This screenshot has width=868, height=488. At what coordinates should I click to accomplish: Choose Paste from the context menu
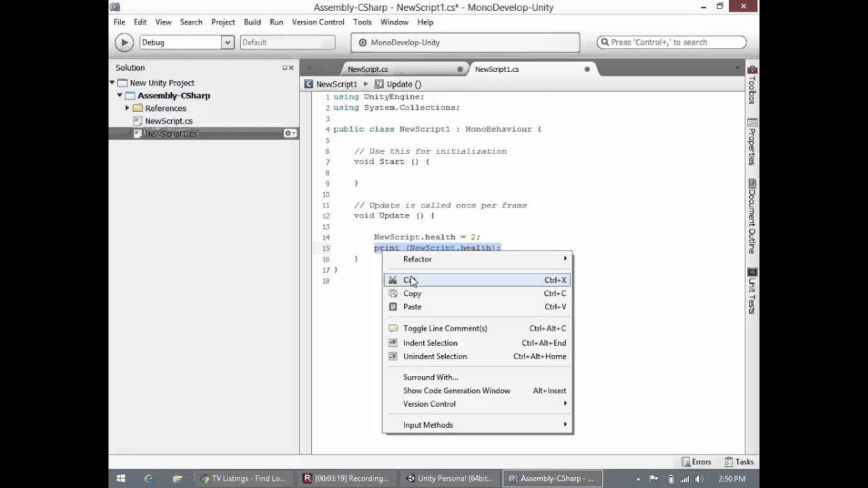(478, 306)
